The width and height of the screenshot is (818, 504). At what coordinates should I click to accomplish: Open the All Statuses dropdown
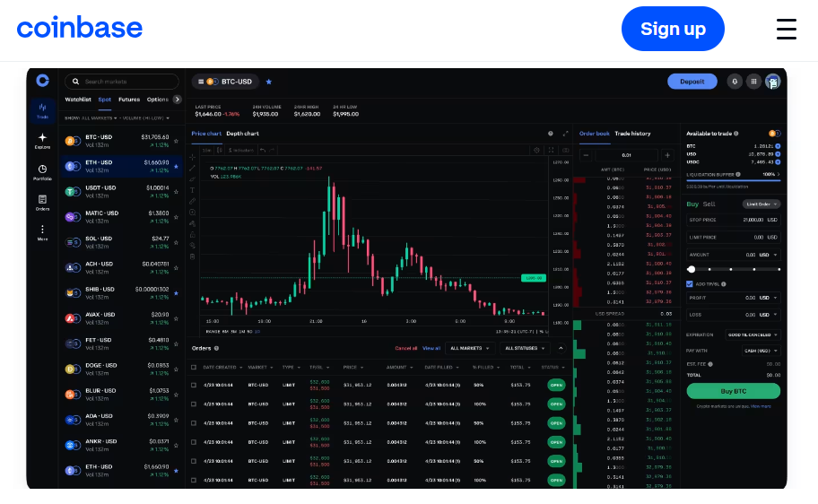[525, 348]
